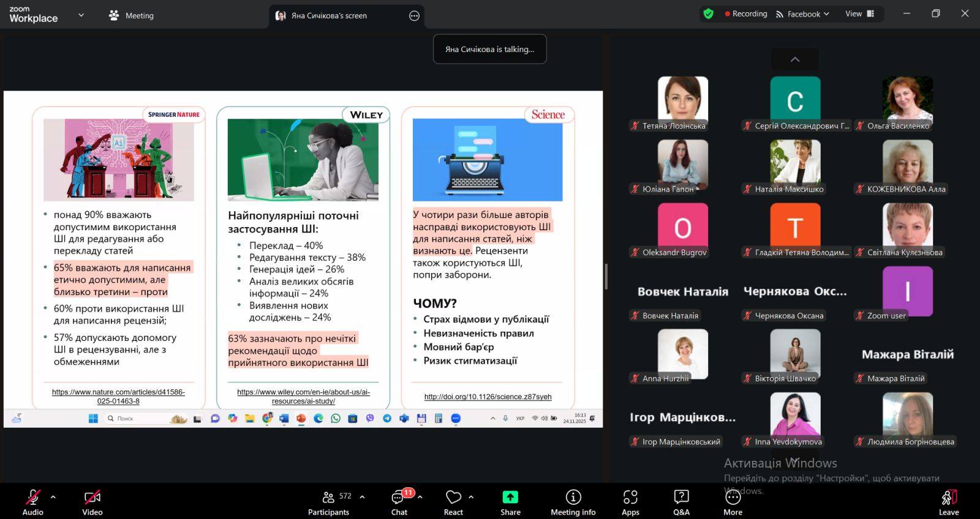Expand the Facebook livestream dropdown
The height and width of the screenshot is (519, 980).
803,14
